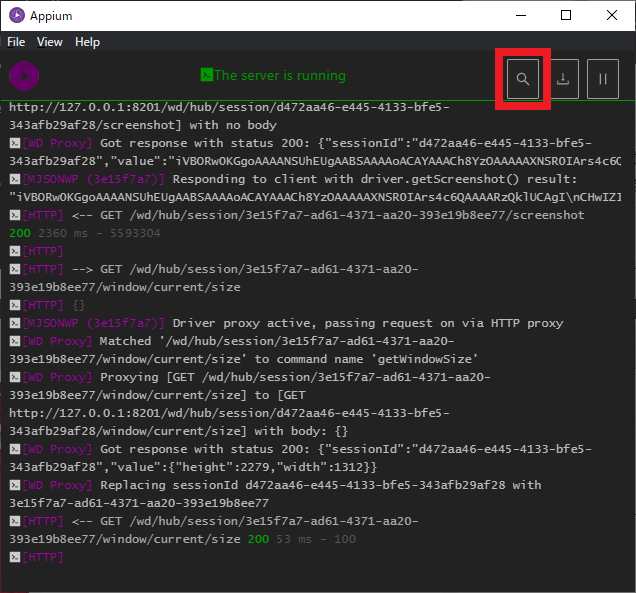Close the Appium window
Image resolution: width=636 pixels, height=593 pixels.
612,15
